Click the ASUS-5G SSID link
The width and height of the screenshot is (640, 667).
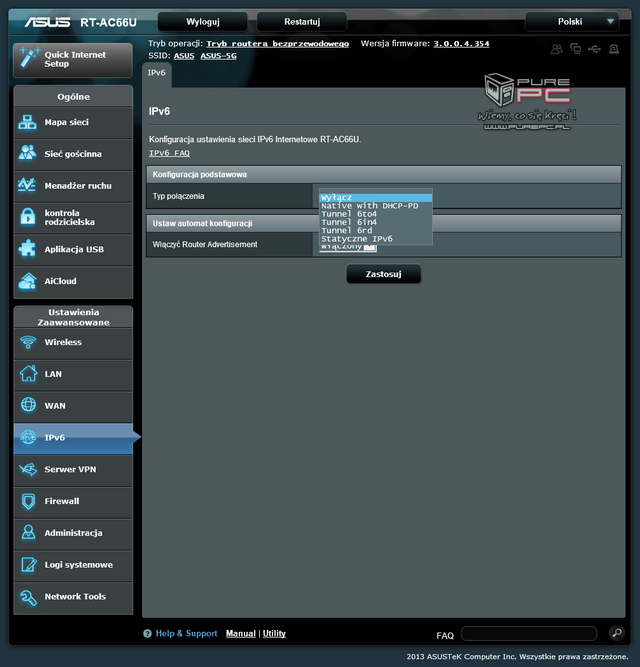(219, 56)
